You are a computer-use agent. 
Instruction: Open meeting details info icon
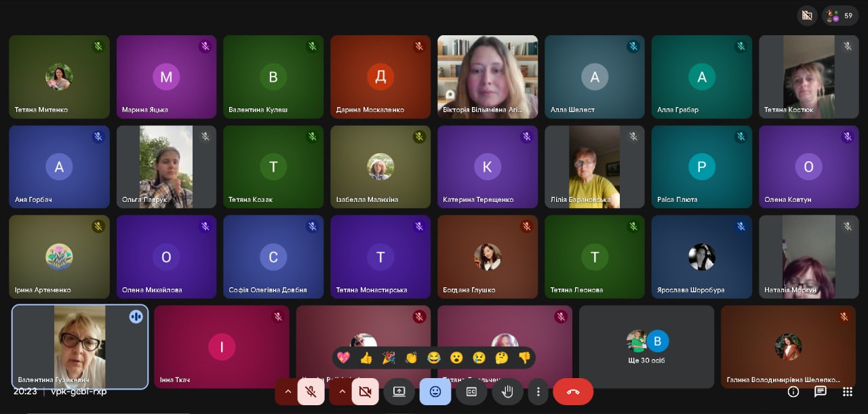(793, 392)
